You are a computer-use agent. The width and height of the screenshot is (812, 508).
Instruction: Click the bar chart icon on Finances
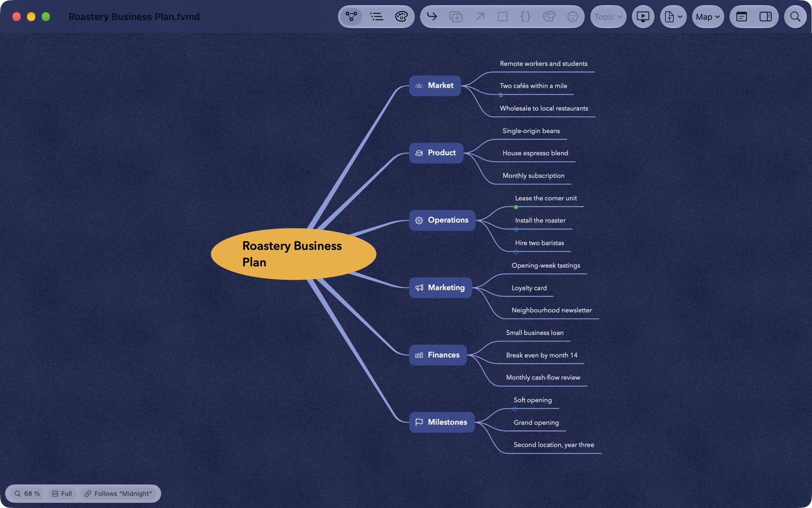(419, 355)
